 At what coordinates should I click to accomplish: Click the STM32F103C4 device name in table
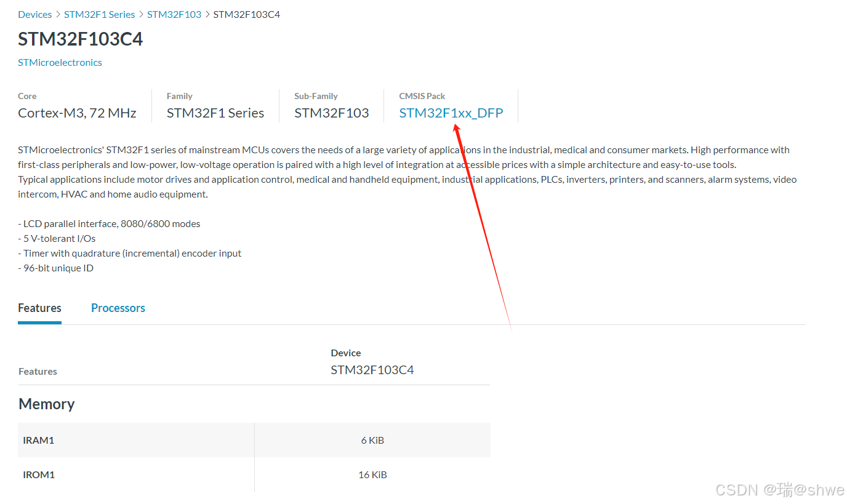tap(372, 370)
